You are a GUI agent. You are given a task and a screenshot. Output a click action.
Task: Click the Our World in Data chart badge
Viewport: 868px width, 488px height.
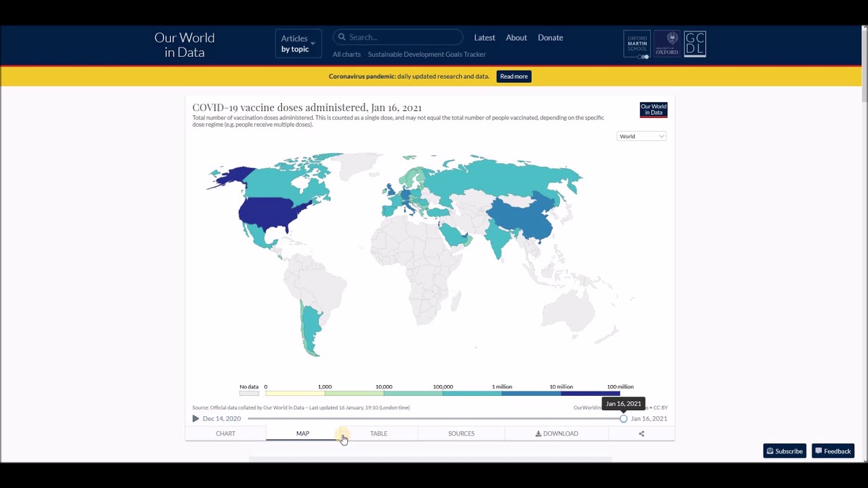click(654, 110)
